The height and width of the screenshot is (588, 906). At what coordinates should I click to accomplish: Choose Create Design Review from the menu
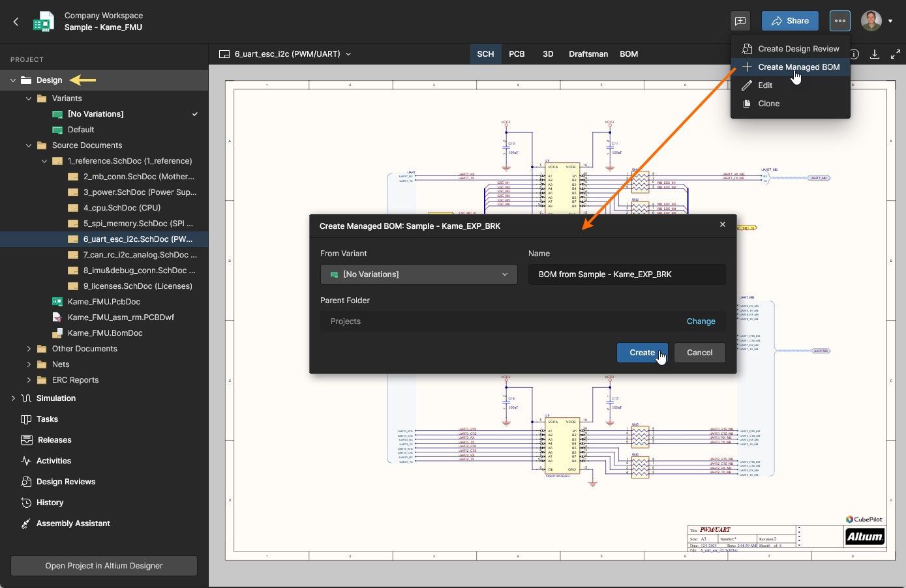(798, 49)
